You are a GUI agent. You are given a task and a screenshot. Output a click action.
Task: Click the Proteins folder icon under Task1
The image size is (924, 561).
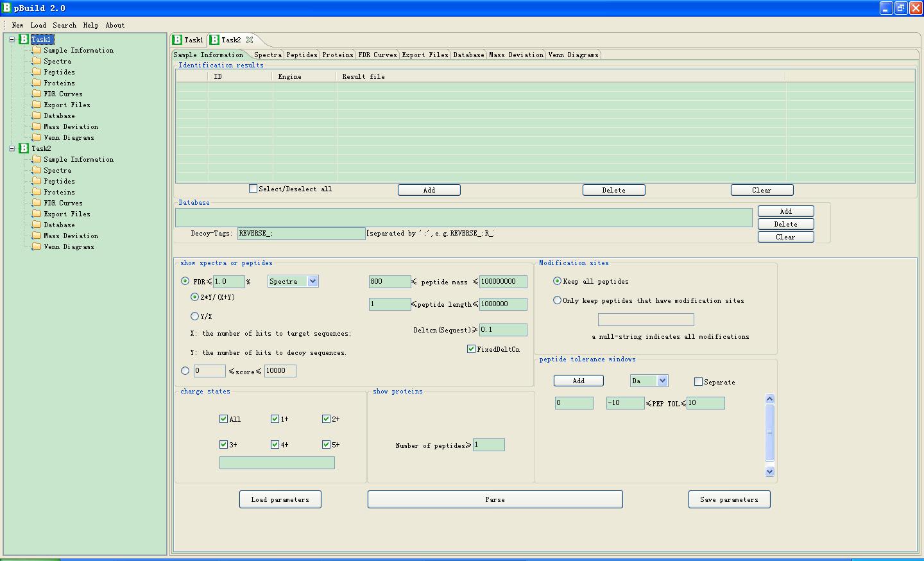(37, 83)
